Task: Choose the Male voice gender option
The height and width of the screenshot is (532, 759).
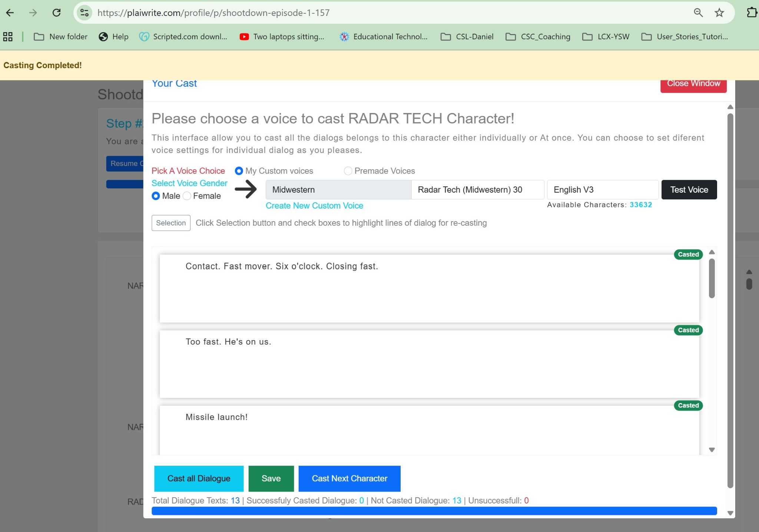Action: (156, 196)
